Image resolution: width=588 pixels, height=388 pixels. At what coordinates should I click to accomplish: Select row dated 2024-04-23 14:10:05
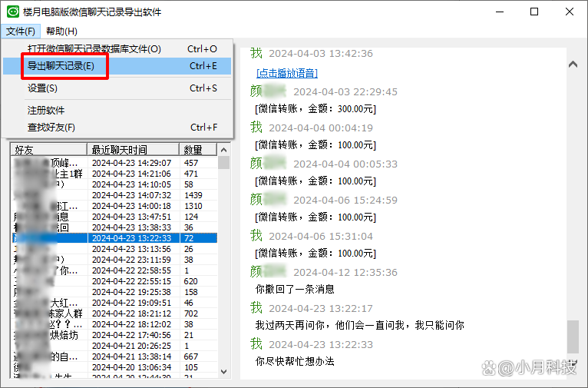click(114, 184)
